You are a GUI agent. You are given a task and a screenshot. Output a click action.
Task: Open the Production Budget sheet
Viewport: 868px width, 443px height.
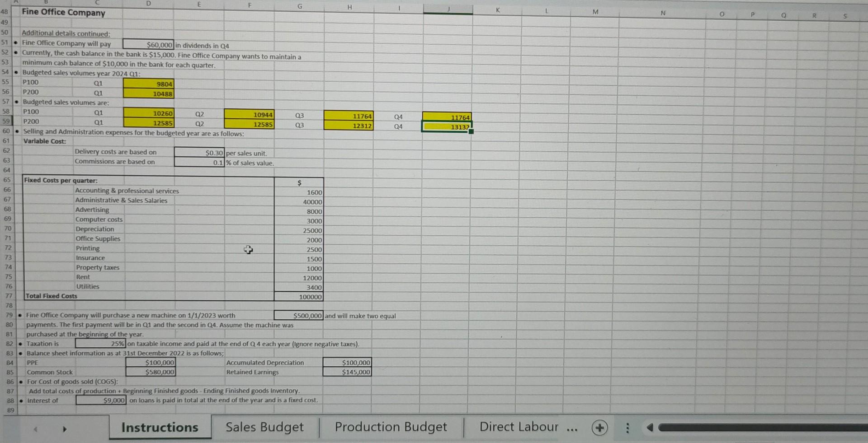click(390, 426)
